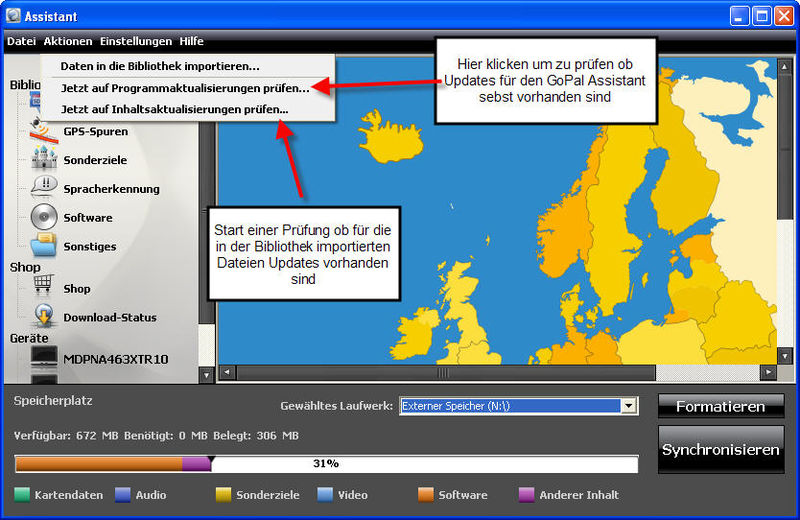Open the Hilfe menu
Image resolution: width=800 pixels, height=520 pixels.
pos(191,41)
